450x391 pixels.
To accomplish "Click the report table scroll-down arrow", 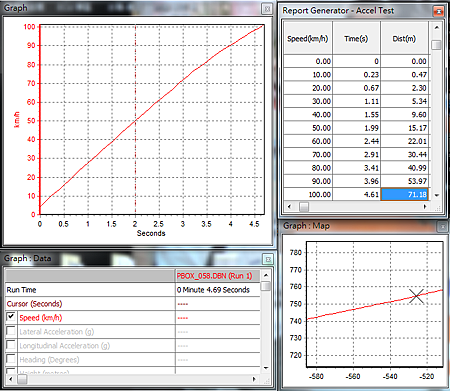I will point(436,195).
